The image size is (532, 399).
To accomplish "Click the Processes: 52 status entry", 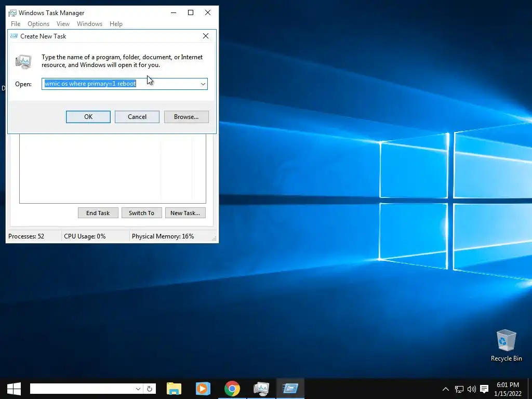I will [26, 236].
